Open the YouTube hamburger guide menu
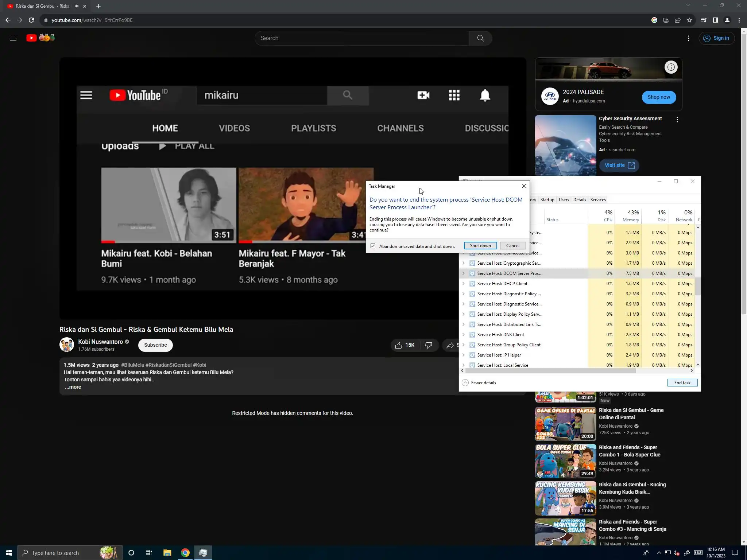The image size is (747, 560). click(x=13, y=38)
